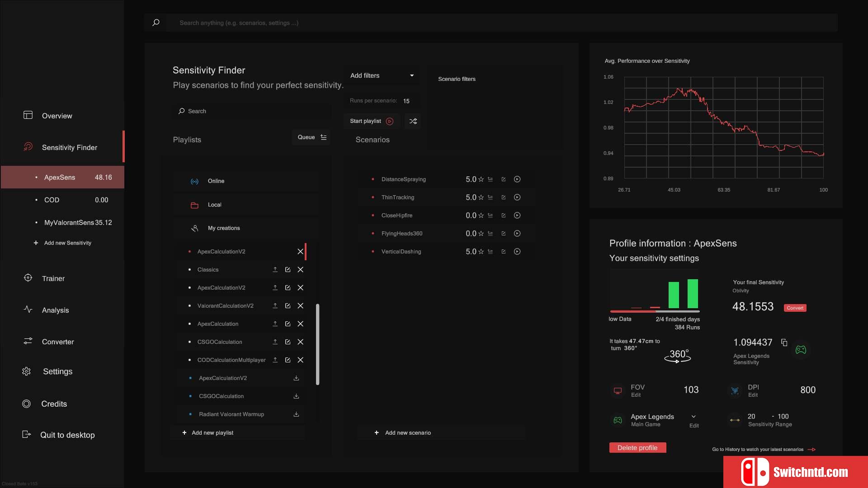This screenshot has height=488, width=868.
Task: Edit the FlyingHeads360 scenario
Action: point(503,234)
